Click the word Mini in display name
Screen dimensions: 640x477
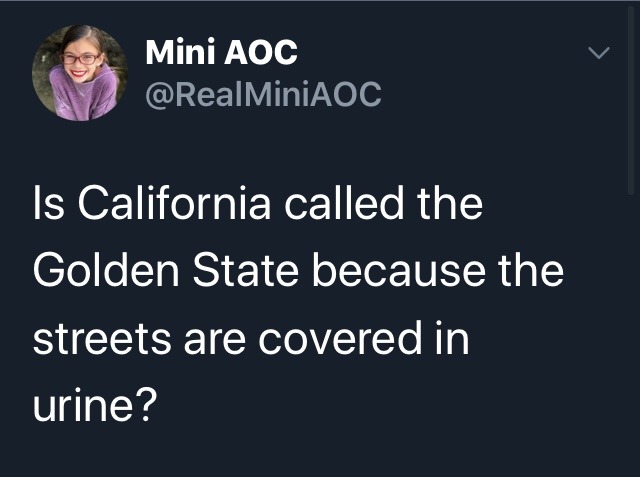[180, 52]
